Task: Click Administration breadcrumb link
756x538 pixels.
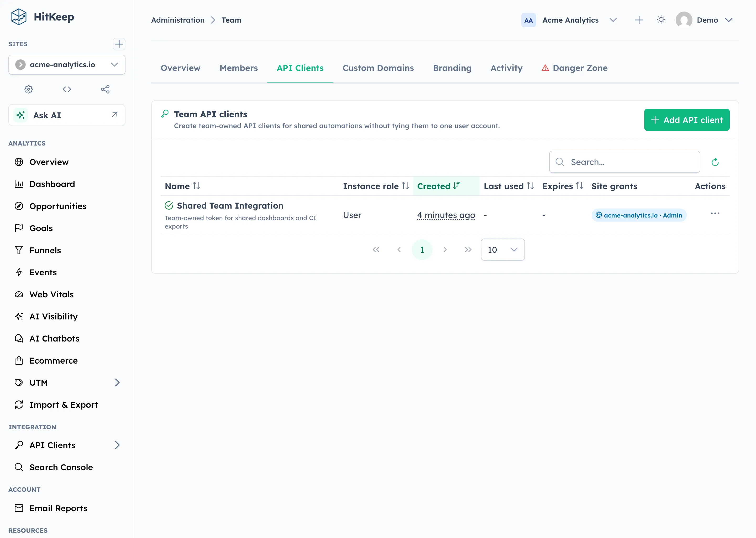Action: (178, 20)
